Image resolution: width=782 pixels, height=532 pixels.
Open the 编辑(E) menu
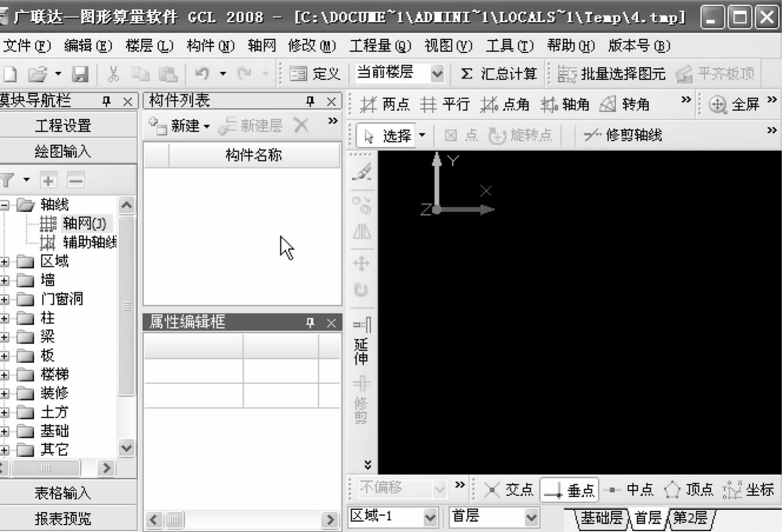(x=88, y=46)
